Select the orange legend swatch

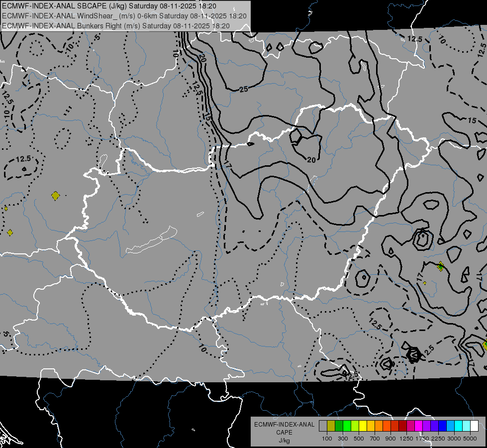[x=379, y=426]
